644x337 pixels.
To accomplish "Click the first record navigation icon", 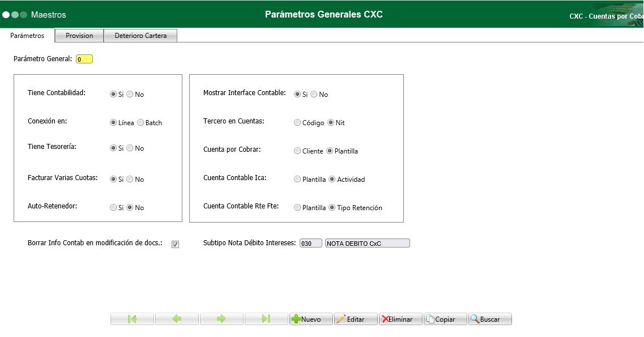I will point(131,319).
